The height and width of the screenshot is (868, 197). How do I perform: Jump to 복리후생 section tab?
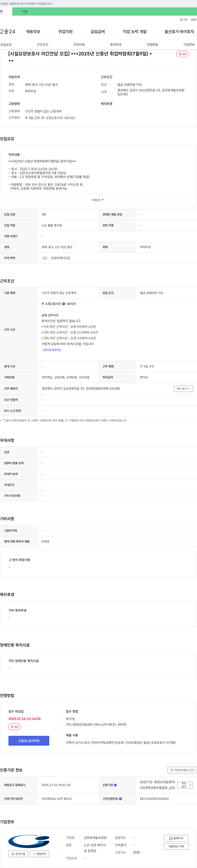click(116, 45)
